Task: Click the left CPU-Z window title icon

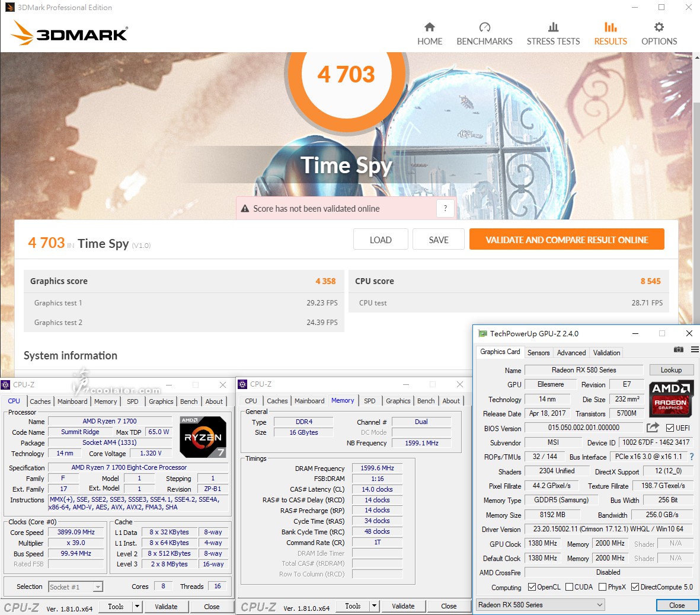Action: (5, 385)
